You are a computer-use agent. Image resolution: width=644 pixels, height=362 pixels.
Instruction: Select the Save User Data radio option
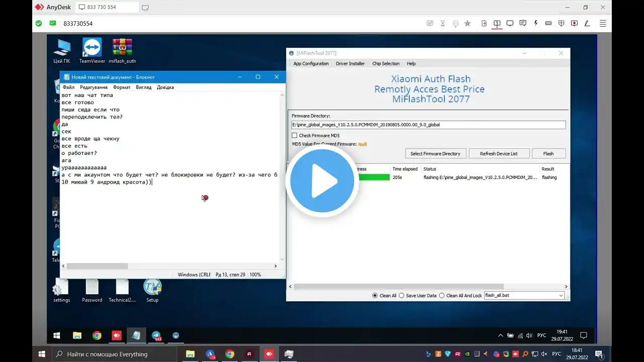[x=401, y=296]
